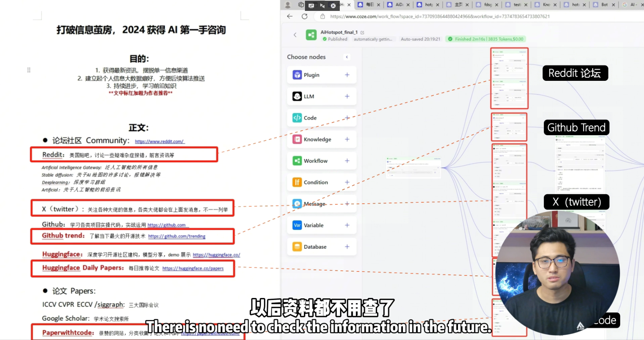Click the browser address bar URL

click(440, 16)
